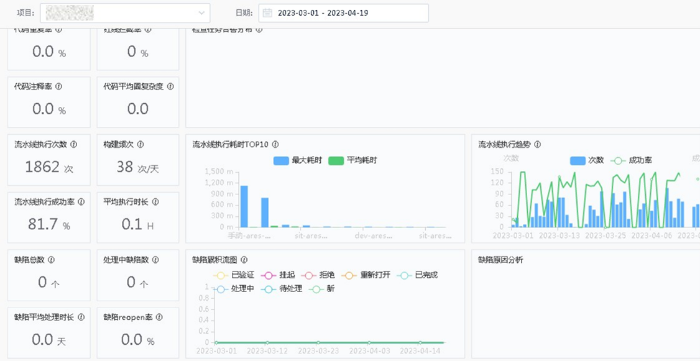Click the 38 次/天 build frequency value
This screenshot has height=361, width=700.
138,167
